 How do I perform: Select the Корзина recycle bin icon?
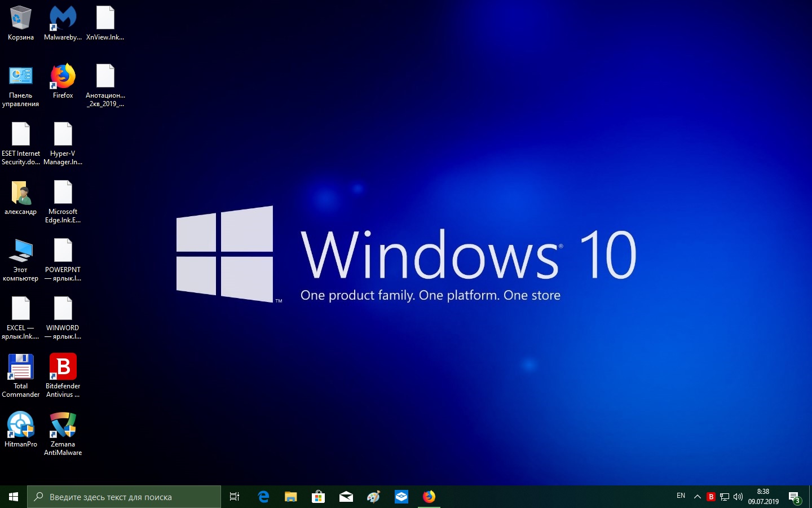click(x=21, y=19)
